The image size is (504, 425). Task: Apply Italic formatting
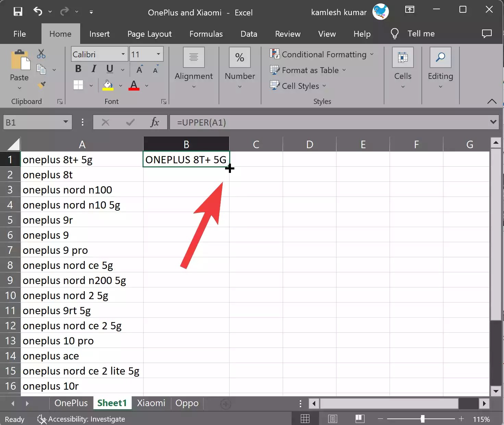point(93,69)
